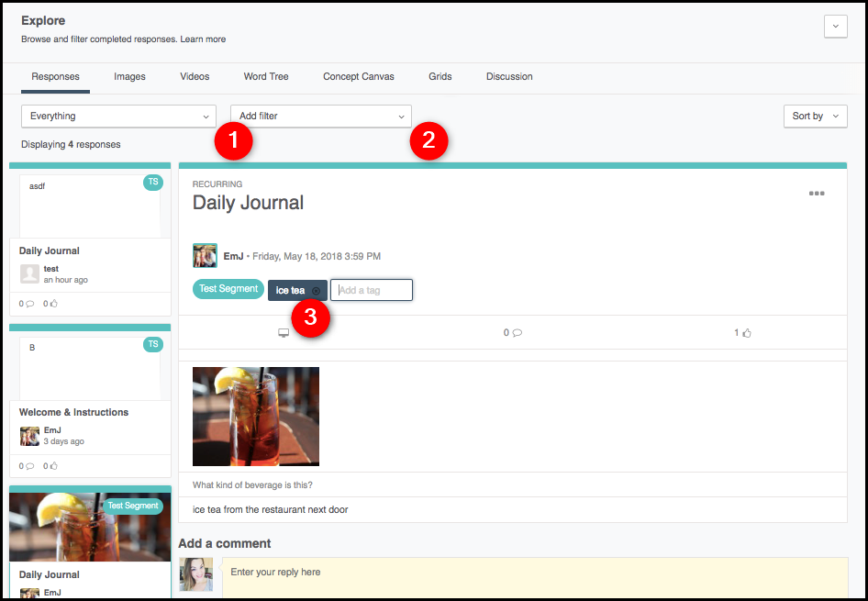Screen dimensions: 868x601
Task: Select the Grids tab
Action: [x=440, y=76]
